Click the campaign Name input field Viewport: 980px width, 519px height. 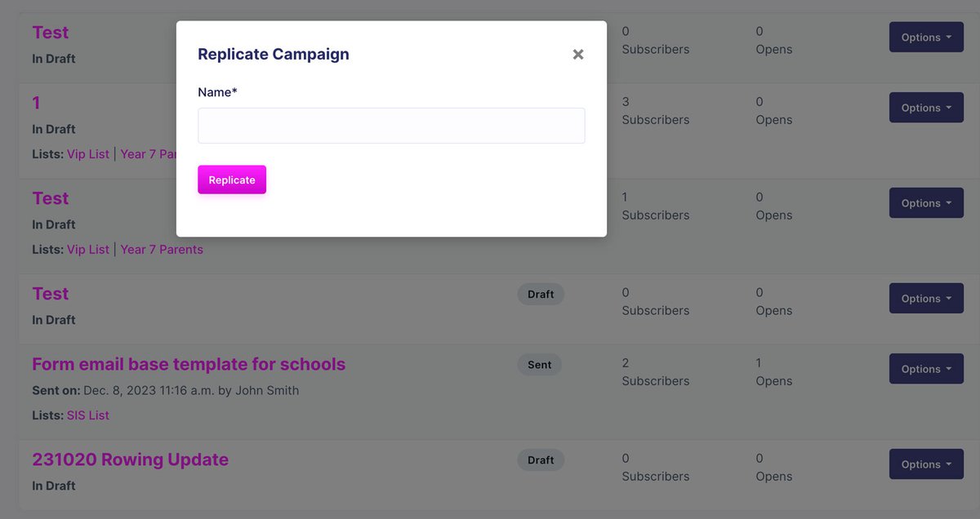pyautogui.click(x=391, y=126)
